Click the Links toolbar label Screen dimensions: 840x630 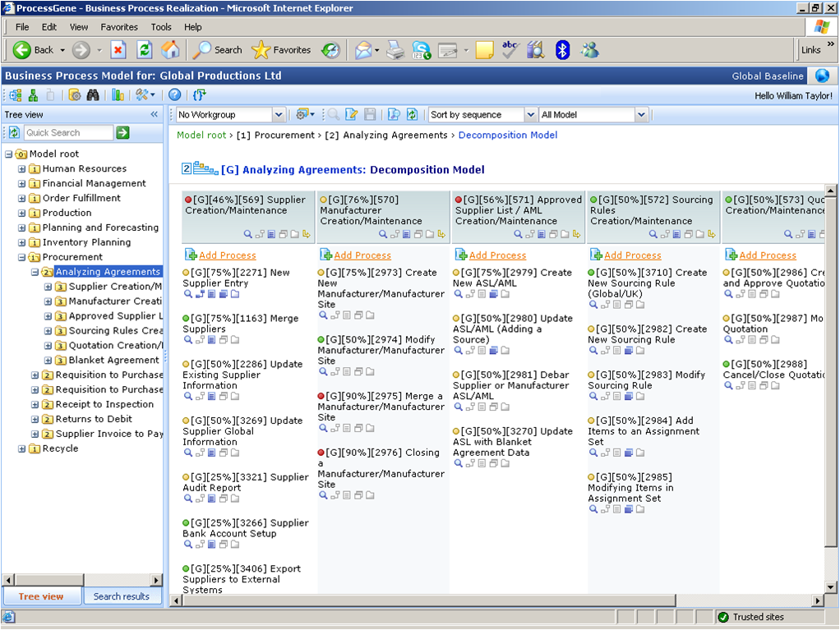[x=810, y=50]
